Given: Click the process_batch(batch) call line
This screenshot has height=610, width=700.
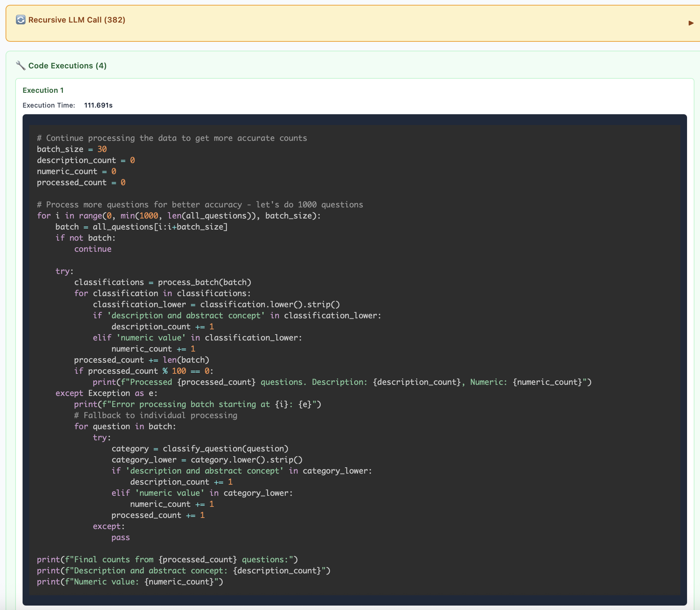Looking at the screenshot, I should (162, 282).
